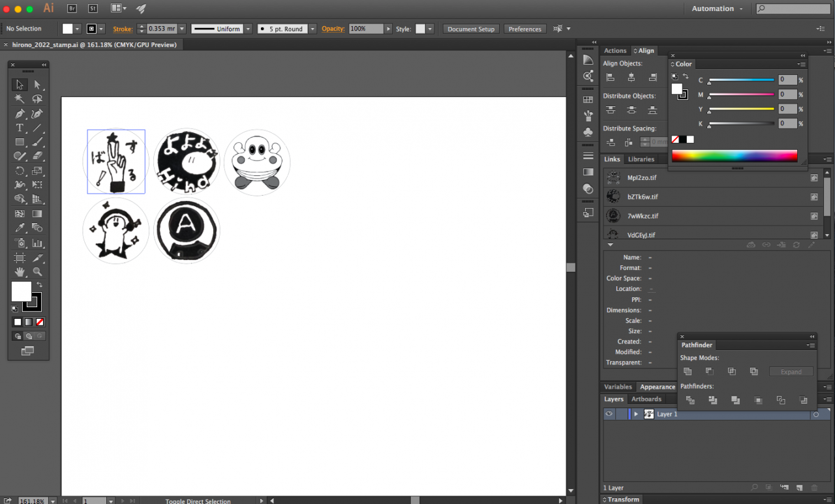
Task: Activate the Zoom tool
Action: (x=37, y=271)
